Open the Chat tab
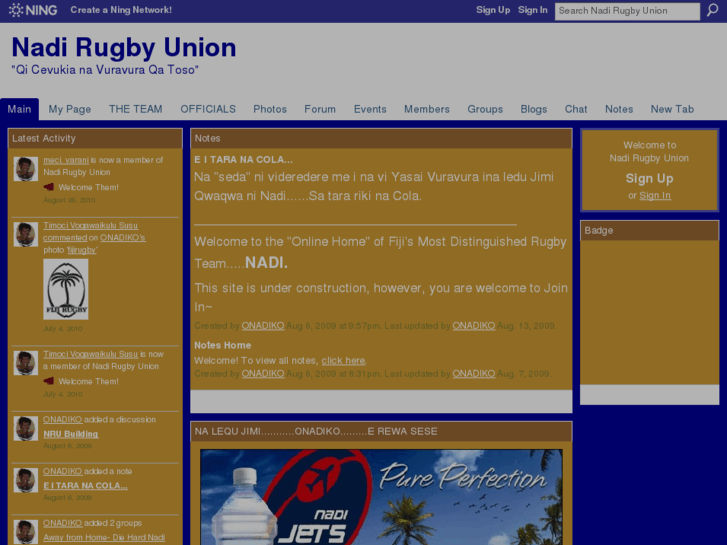Viewport: 727px width, 545px height. [576, 109]
